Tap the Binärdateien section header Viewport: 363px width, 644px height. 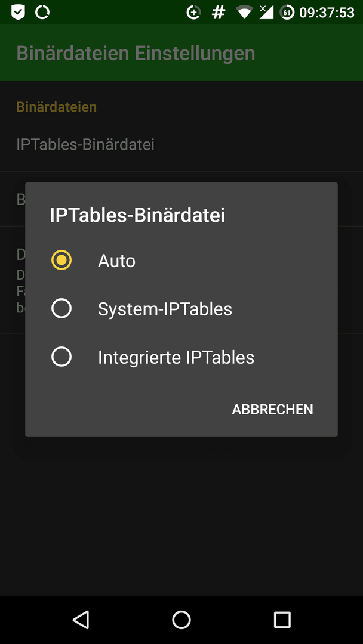[56, 107]
